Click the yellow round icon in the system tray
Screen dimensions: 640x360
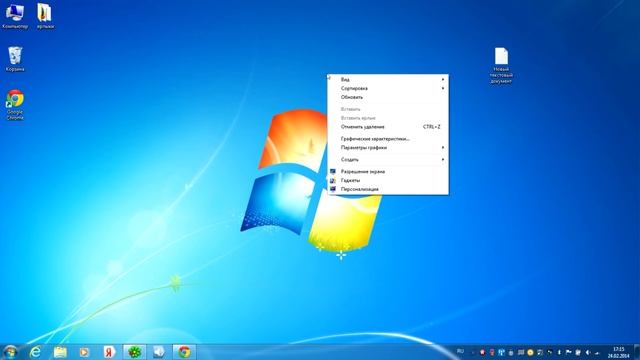pos(530,352)
